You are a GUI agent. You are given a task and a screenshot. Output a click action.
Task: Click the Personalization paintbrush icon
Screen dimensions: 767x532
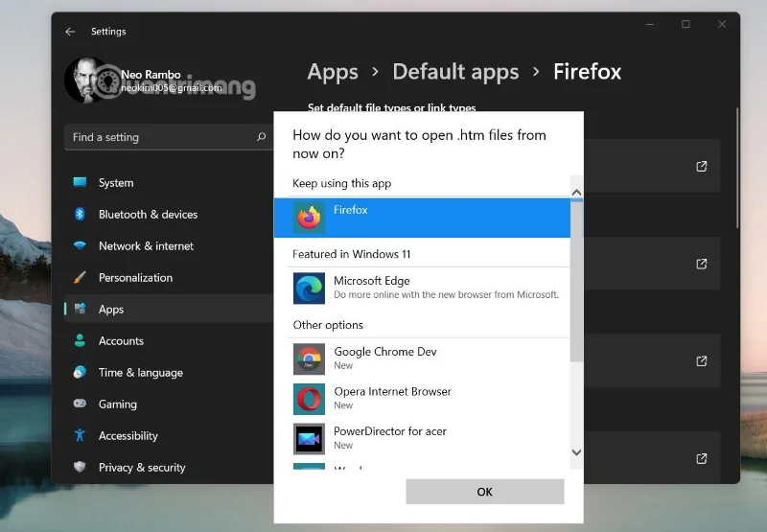coord(80,277)
